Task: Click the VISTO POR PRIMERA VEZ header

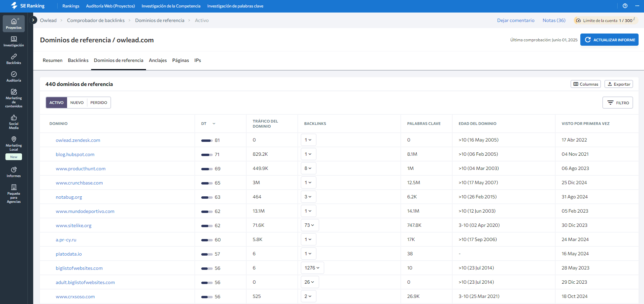Action: click(x=585, y=124)
